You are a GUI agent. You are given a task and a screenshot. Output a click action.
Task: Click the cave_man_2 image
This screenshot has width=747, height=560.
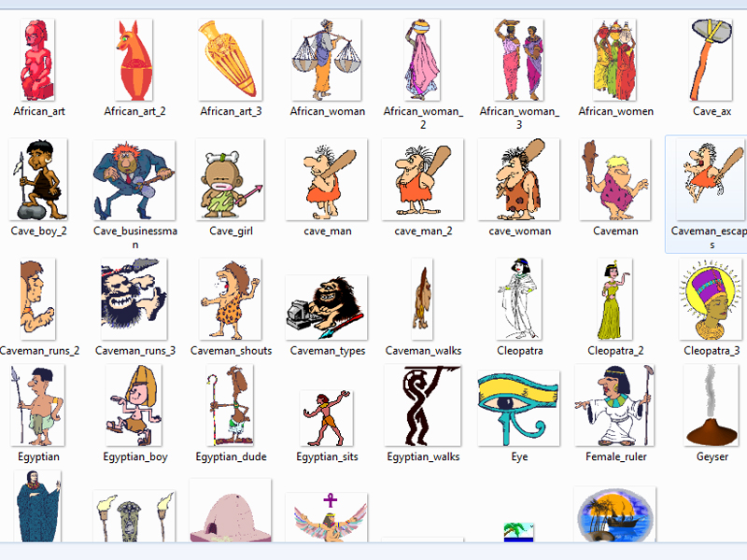coord(423,179)
